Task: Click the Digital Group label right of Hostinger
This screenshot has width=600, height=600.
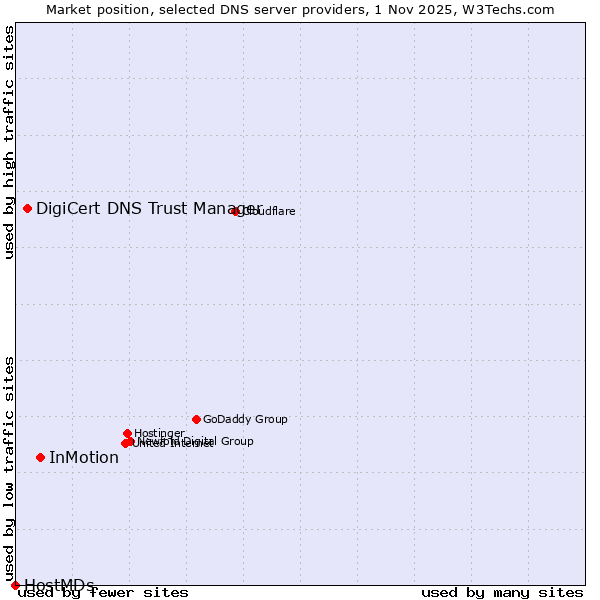Action: tap(218, 441)
